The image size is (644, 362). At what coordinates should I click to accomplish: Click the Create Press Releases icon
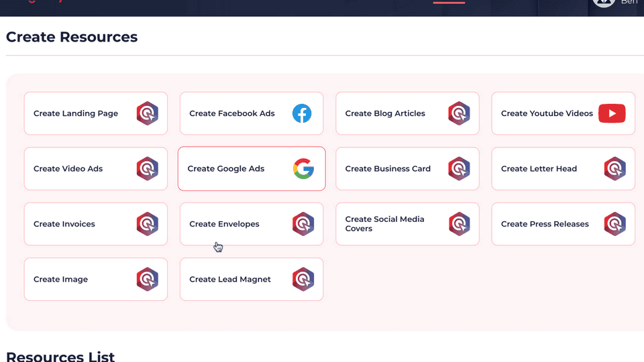click(x=615, y=224)
